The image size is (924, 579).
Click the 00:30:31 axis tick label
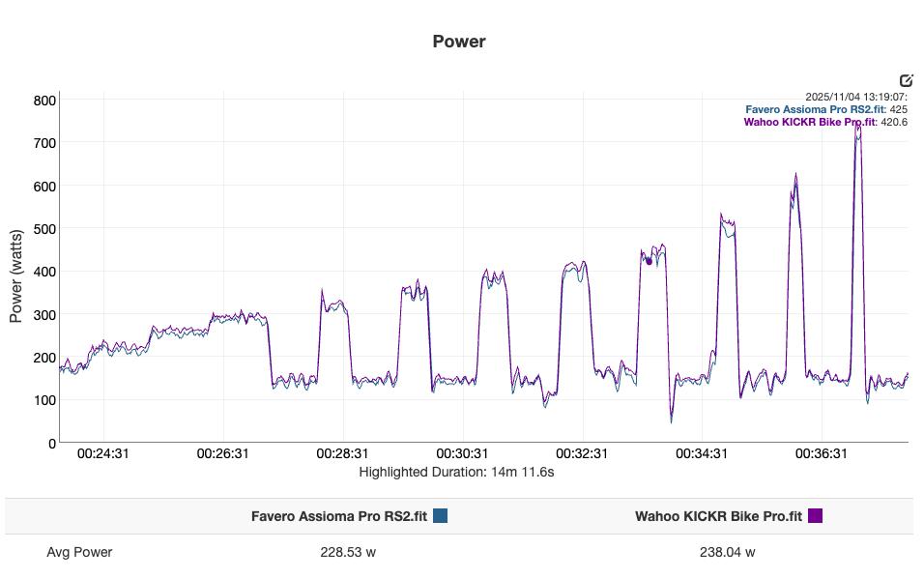point(464,450)
